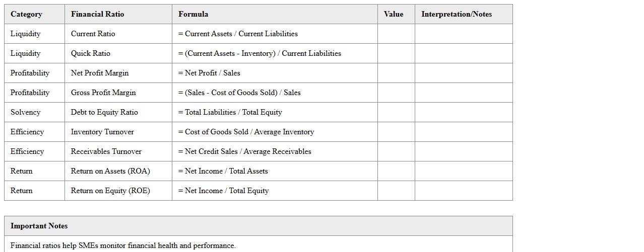Click the Debt to Equity Ratio Value cell

[x=396, y=112]
